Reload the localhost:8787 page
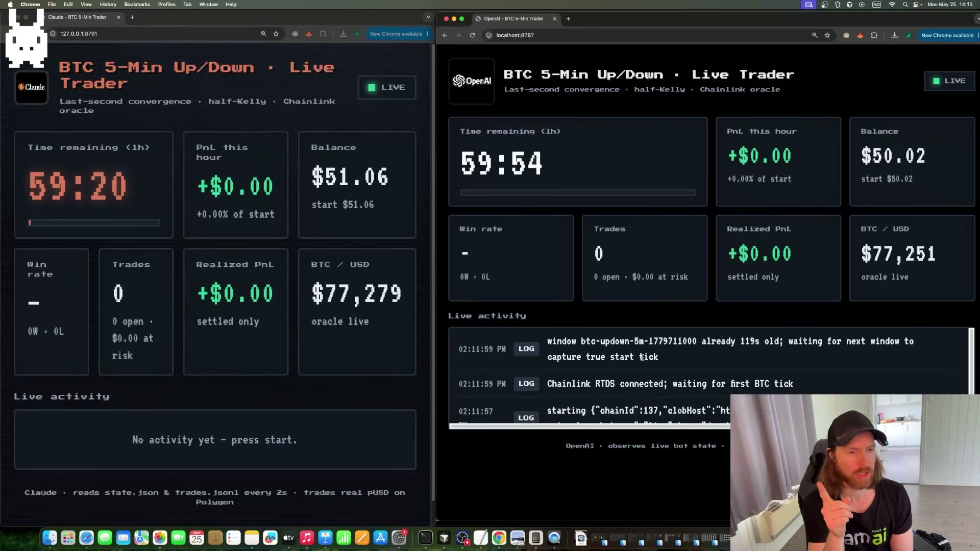 coord(472,35)
